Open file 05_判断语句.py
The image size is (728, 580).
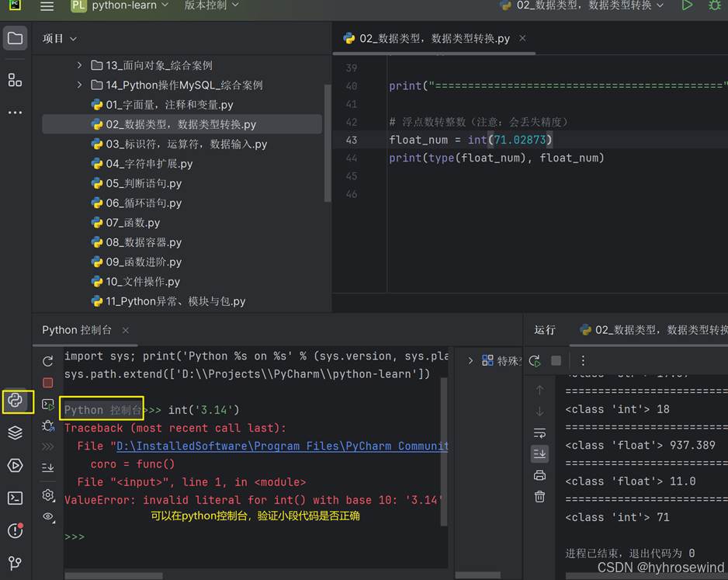pyautogui.click(x=137, y=183)
